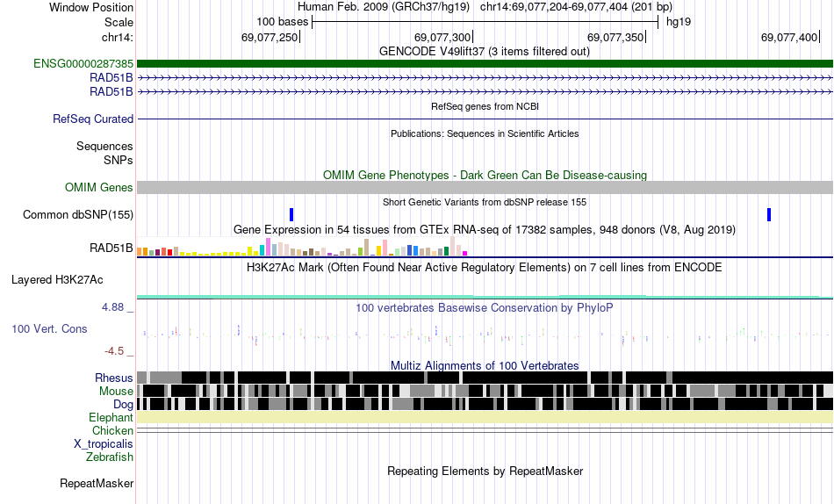Open the Basewise Conservation by PhyloP title
Viewport: 834px width, 504px height.
pos(485,307)
